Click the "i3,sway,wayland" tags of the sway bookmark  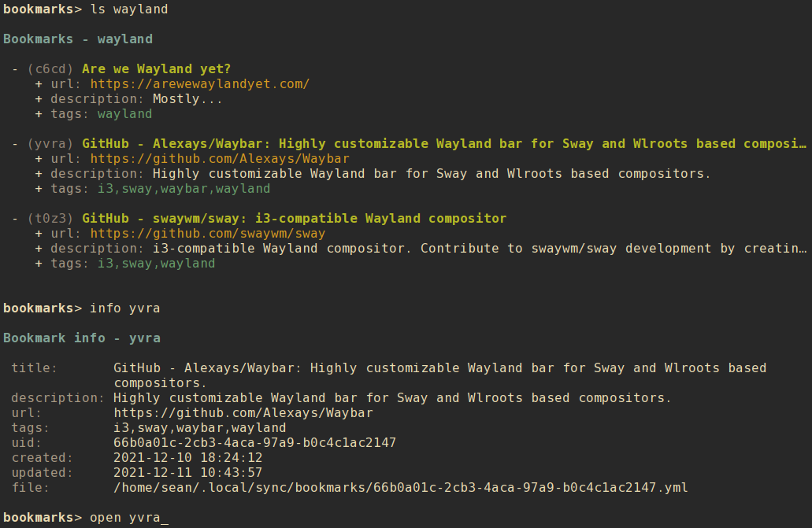click(x=156, y=264)
